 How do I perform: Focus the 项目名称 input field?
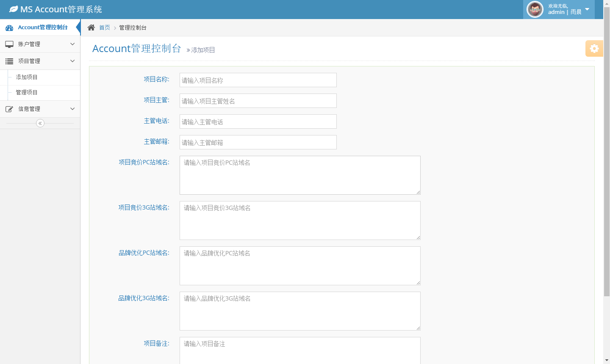258,80
